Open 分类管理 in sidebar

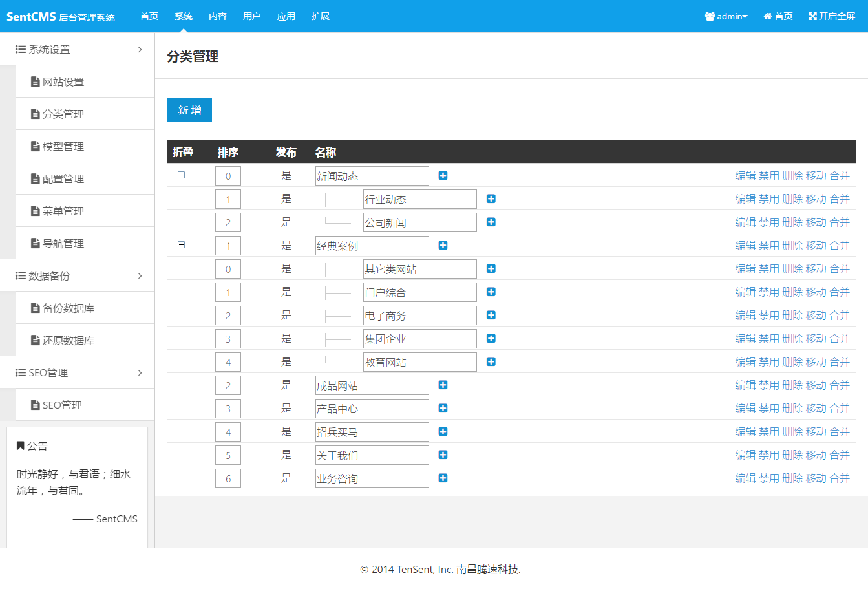tap(63, 114)
